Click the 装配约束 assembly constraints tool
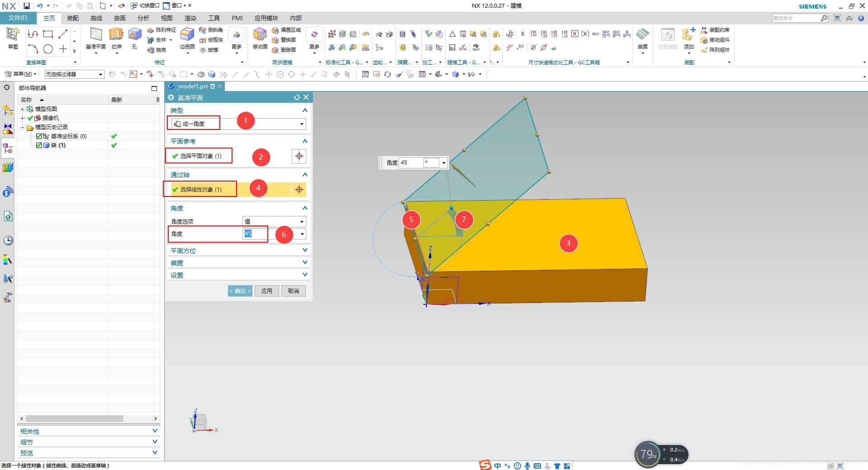Screen dimensions: 868x470 pos(715,30)
